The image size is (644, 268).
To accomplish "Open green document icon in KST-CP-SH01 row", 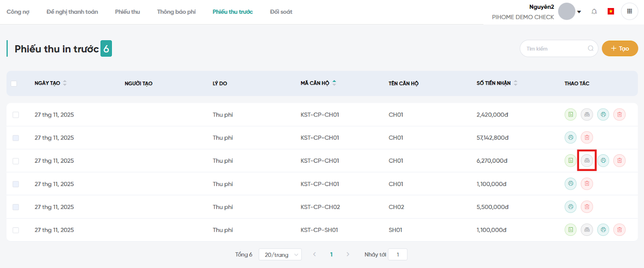I will (570, 230).
